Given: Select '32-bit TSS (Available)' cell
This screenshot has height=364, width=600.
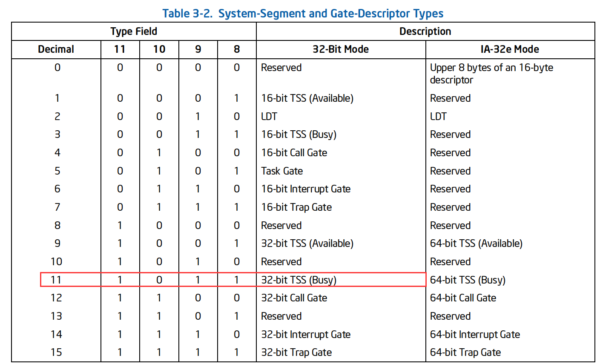Looking at the screenshot, I should tap(307, 244).
